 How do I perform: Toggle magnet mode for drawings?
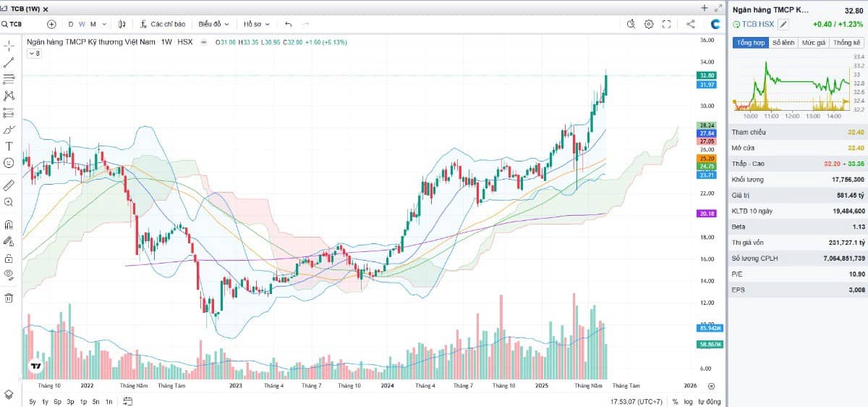click(9, 224)
